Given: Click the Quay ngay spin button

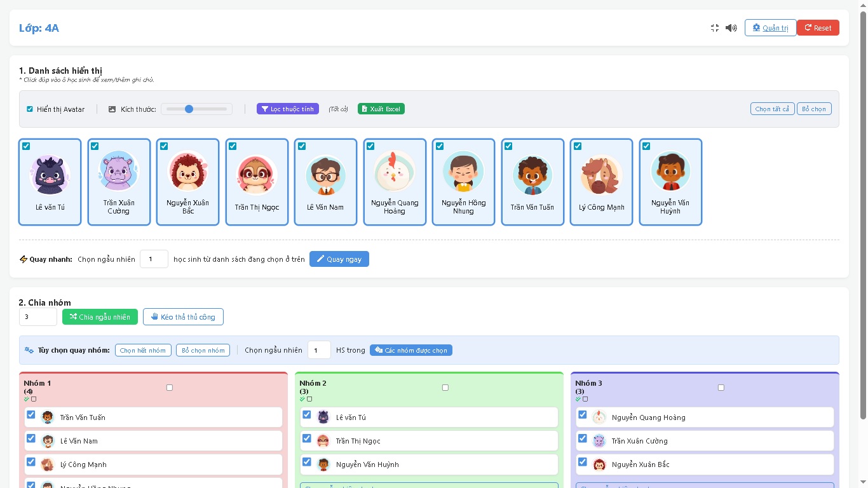Looking at the screenshot, I should (339, 259).
